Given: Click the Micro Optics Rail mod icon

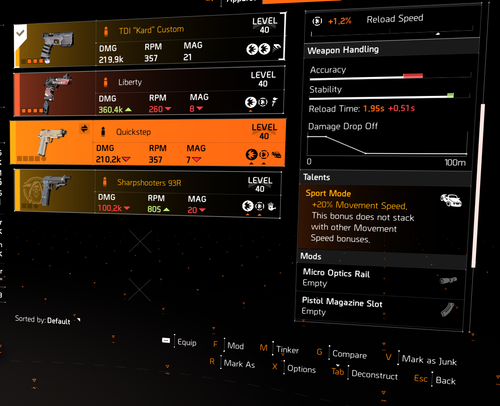Looking at the screenshot, I should (x=448, y=280).
